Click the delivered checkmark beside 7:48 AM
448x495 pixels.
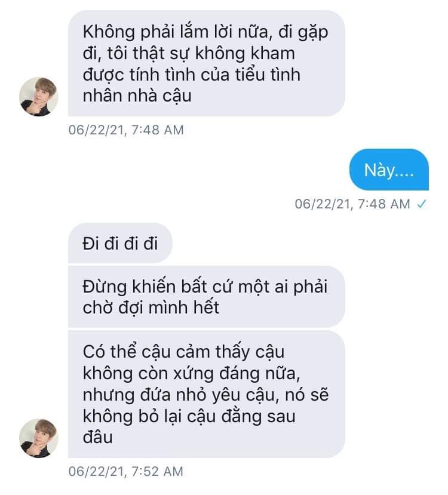coord(422,204)
